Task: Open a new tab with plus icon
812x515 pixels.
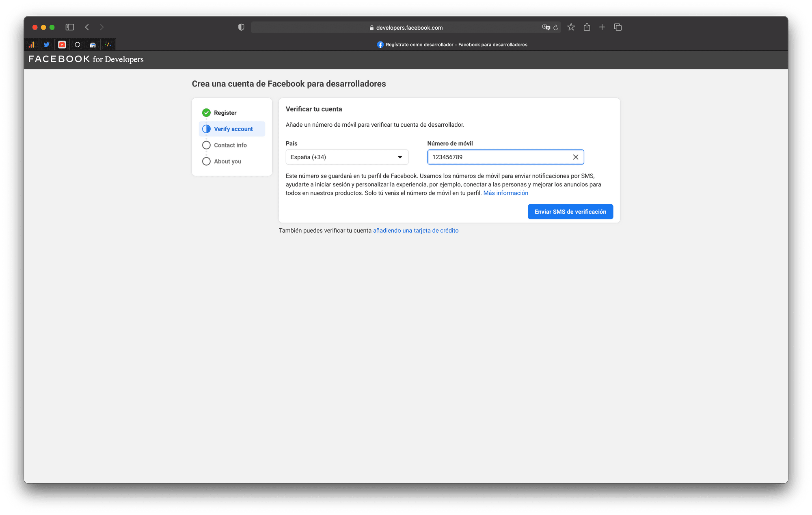Action: pyautogui.click(x=602, y=27)
